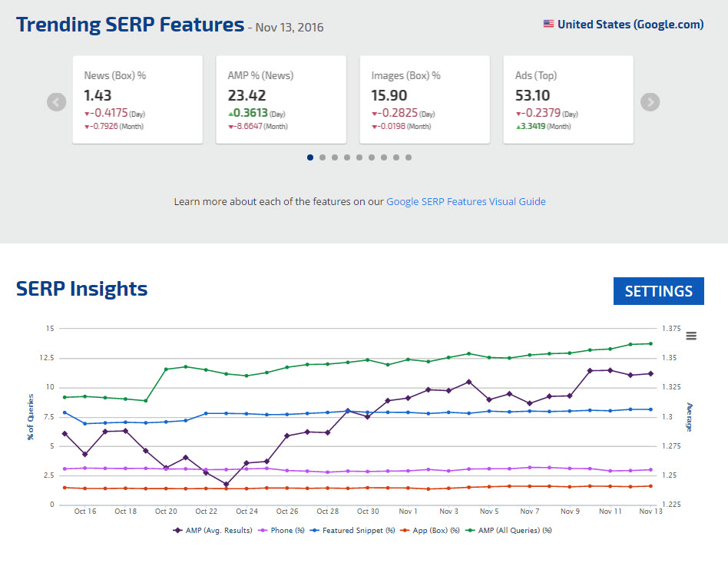This screenshot has height=563, width=728.
Task: Toggle Featured Snippet (%) legend series
Action: coord(353,530)
